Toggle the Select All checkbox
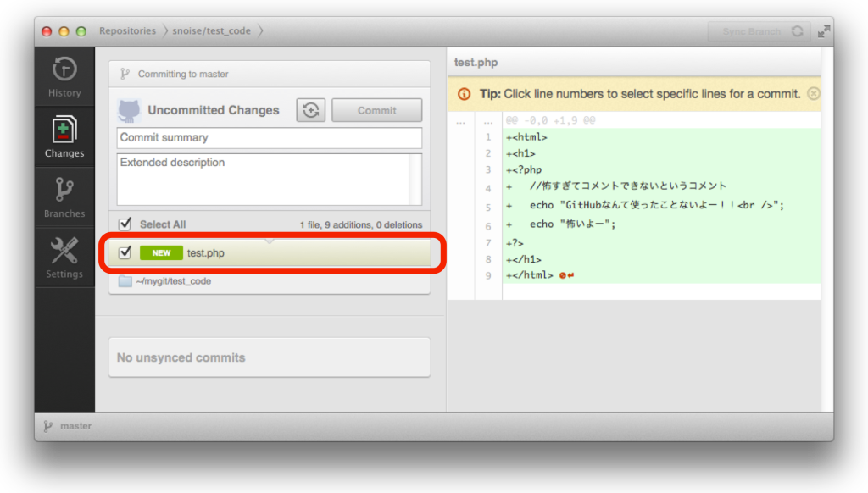 125,224
